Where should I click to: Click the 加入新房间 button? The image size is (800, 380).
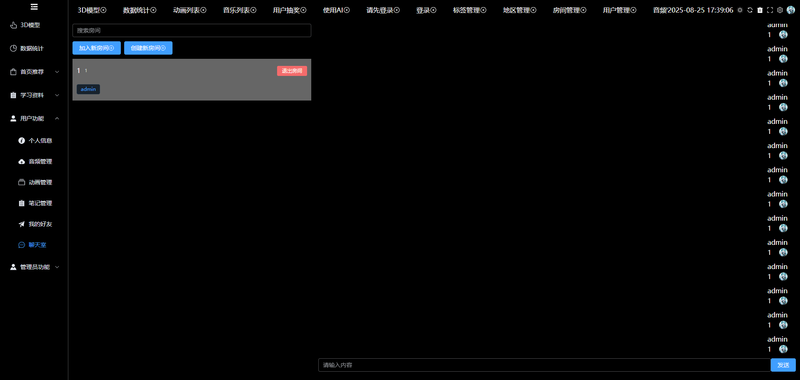click(x=96, y=48)
